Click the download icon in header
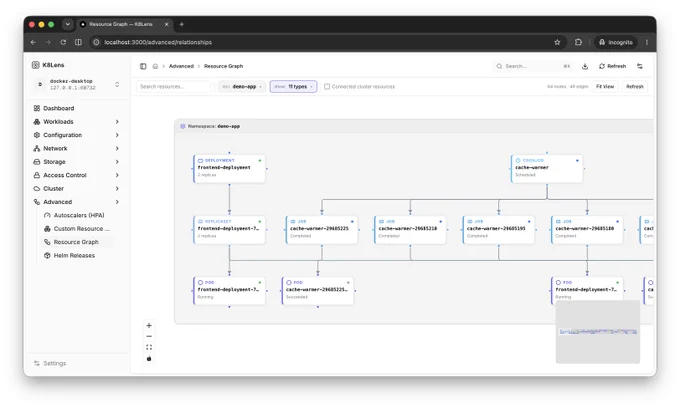This screenshot has height=408, width=680. click(585, 66)
